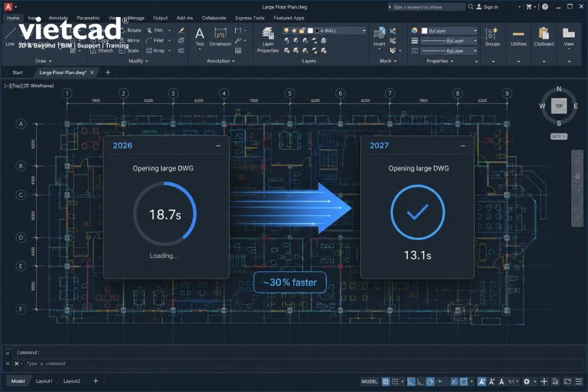Expand the Draw panel
This screenshot has height=392, width=588.
(x=44, y=61)
